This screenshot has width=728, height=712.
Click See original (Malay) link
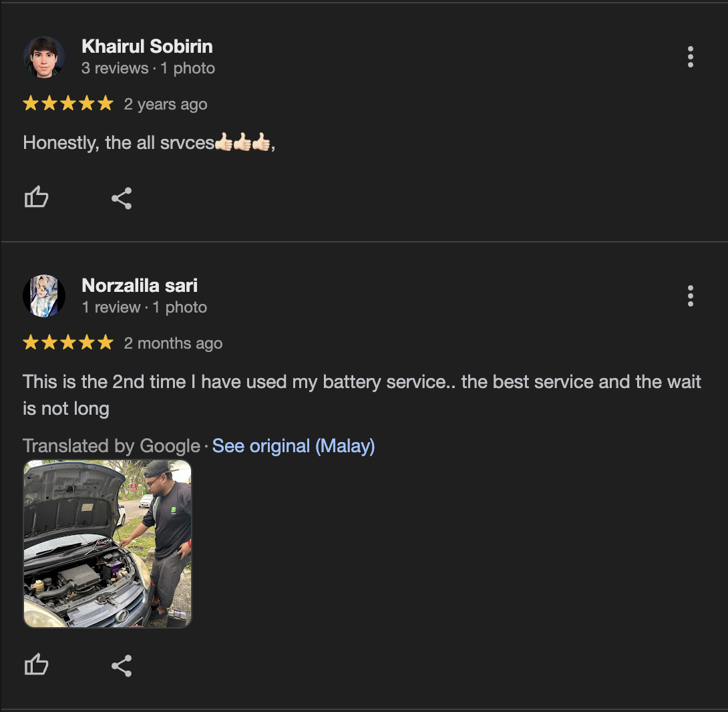293,446
